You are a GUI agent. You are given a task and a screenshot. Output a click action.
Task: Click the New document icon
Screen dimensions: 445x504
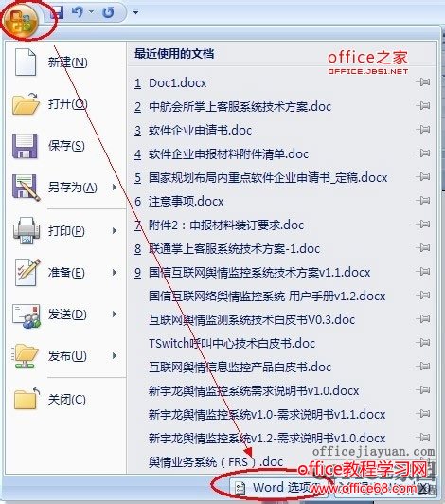pos(25,62)
